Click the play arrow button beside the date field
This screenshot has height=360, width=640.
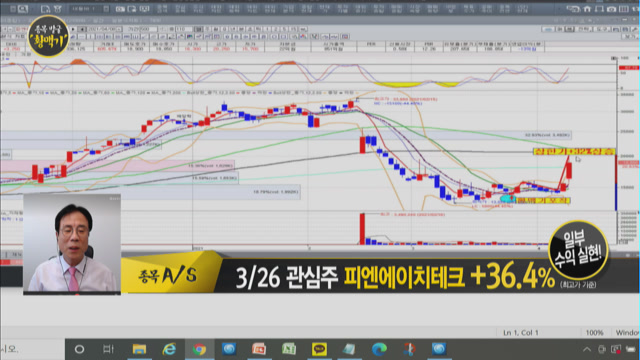click(x=73, y=29)
